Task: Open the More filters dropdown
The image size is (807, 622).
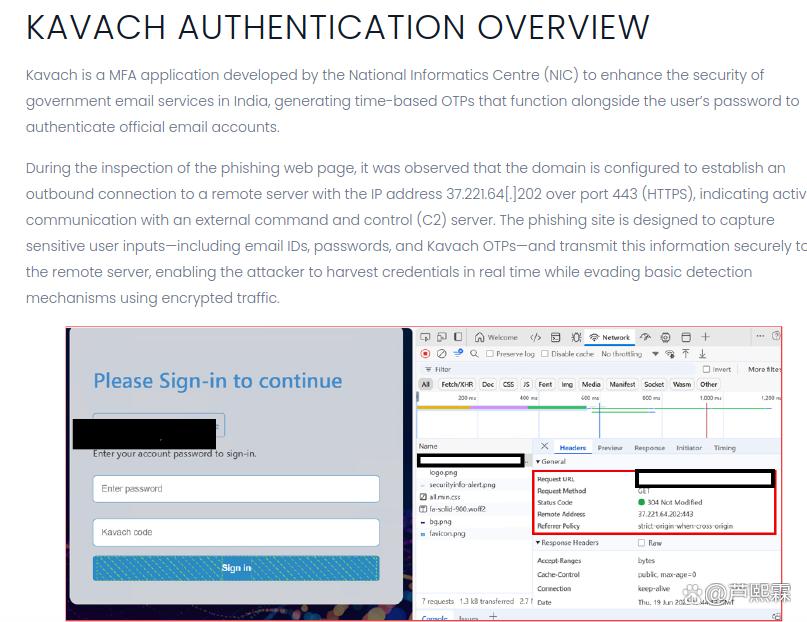Action: click(x=764, y=369)
